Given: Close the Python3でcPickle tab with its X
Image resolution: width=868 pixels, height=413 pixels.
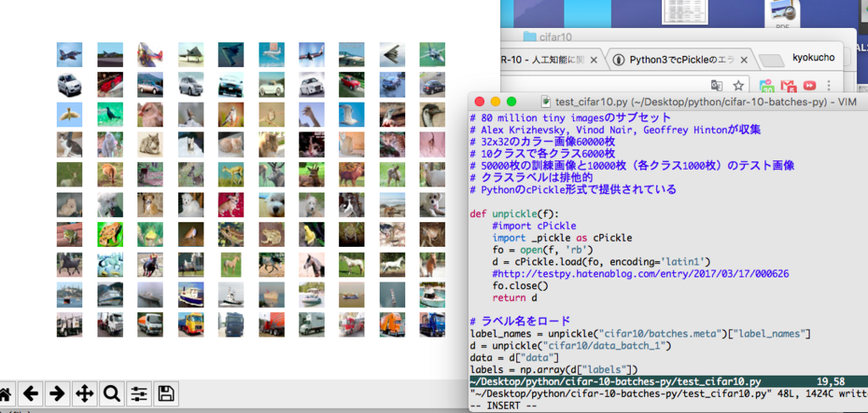Looking at the screenshot, I should (x=744, y=60).
